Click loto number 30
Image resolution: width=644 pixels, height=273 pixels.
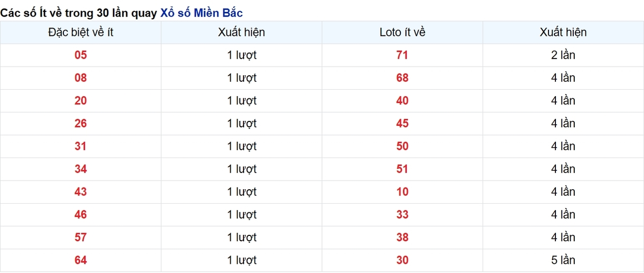(402, 260)
